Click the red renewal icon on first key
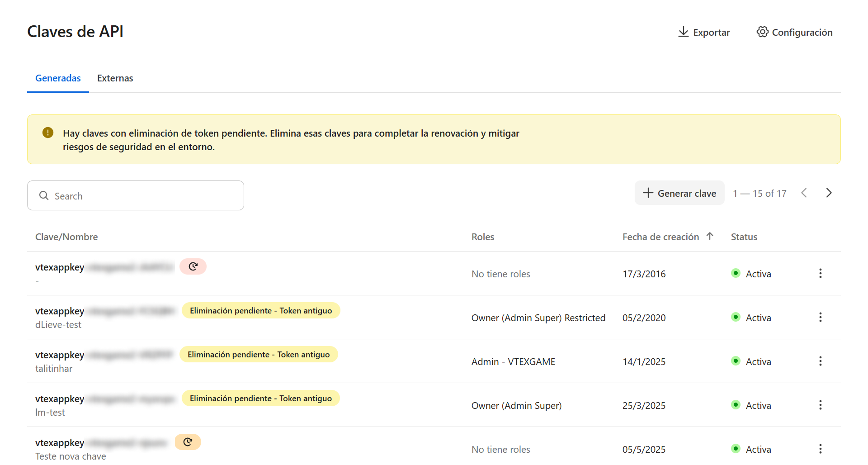868x465 pixels. click(193, 266)
